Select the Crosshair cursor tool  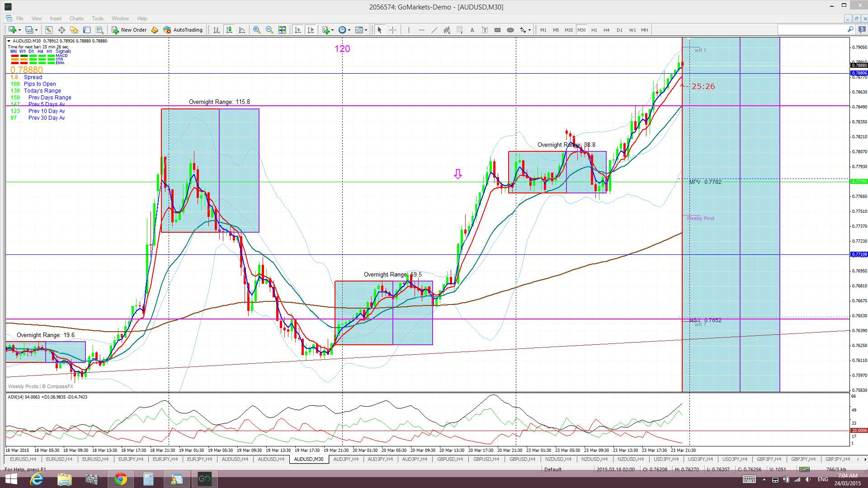392,30
